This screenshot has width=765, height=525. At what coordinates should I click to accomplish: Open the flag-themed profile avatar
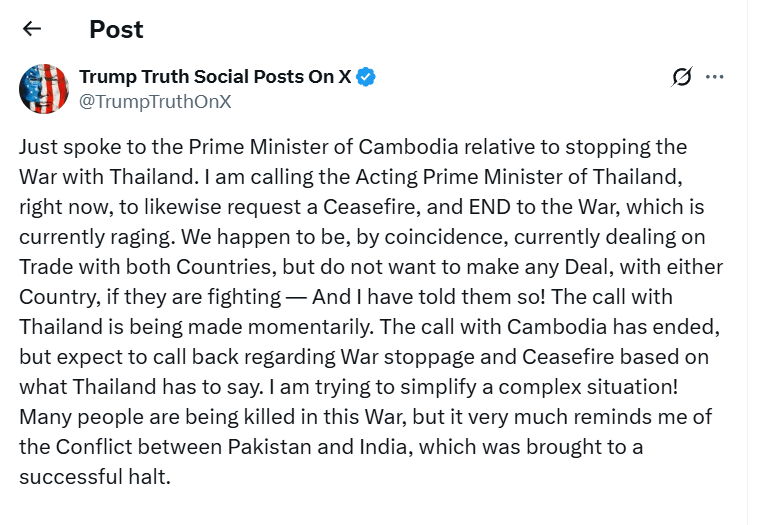tap(43, 88)
